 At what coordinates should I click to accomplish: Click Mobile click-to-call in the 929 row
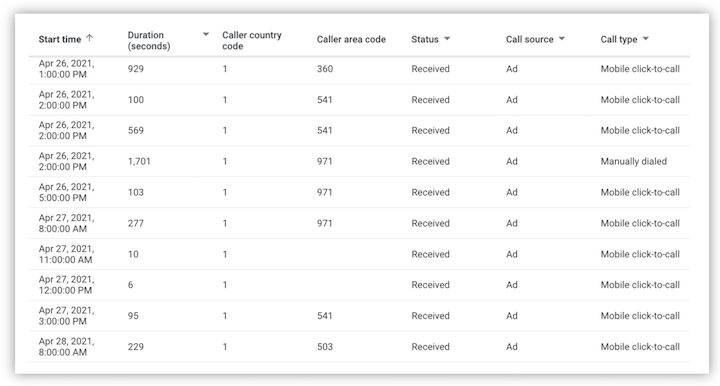640,69
